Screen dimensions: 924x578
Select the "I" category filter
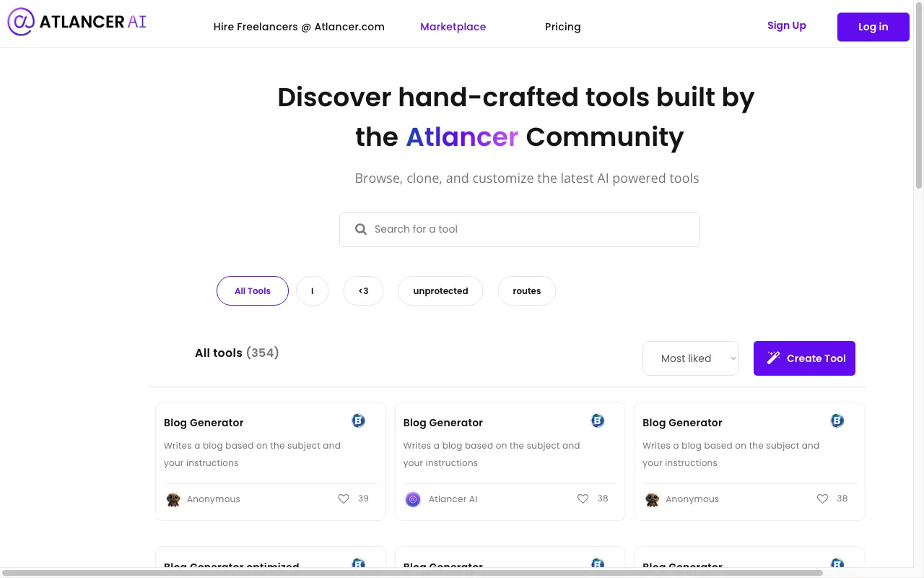point(313,291)
